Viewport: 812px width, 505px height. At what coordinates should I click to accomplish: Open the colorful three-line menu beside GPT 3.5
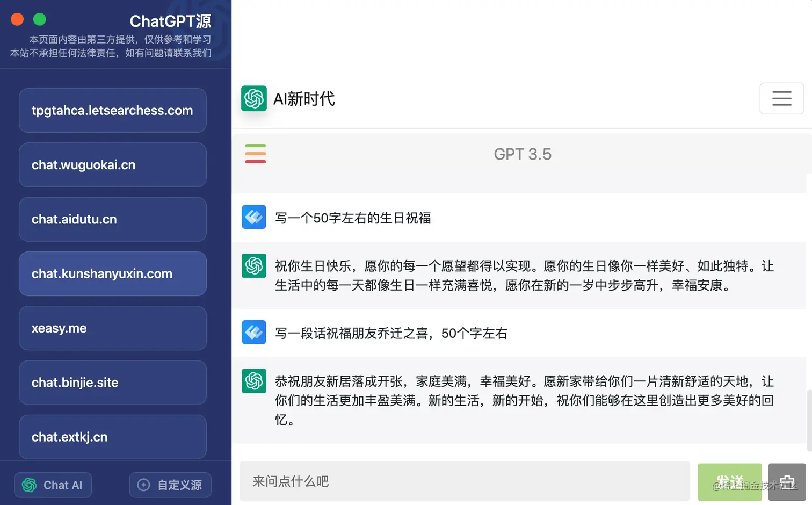pyautogui.click(x=256, y=154)
